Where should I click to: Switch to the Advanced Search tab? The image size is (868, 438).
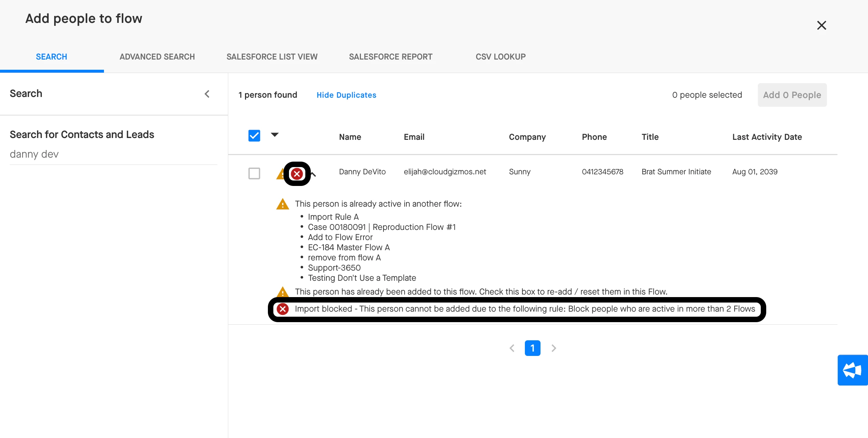tap(157, 57)
